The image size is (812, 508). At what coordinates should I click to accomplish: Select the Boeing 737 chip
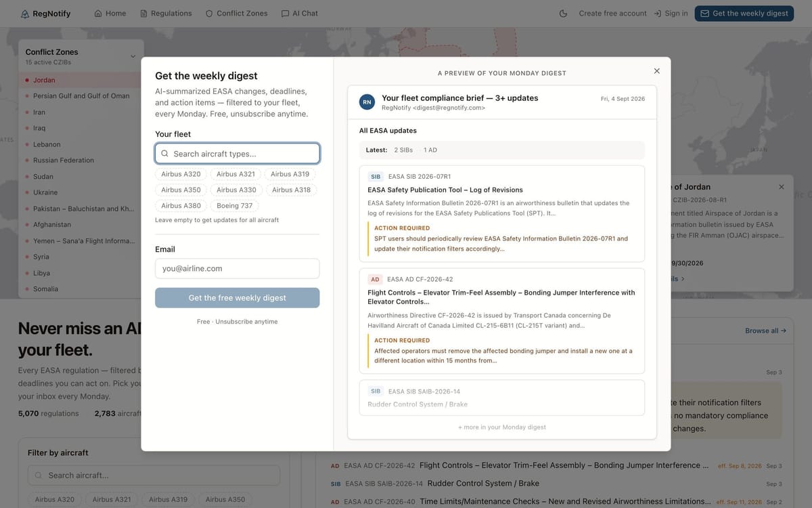tap(235, 206)
